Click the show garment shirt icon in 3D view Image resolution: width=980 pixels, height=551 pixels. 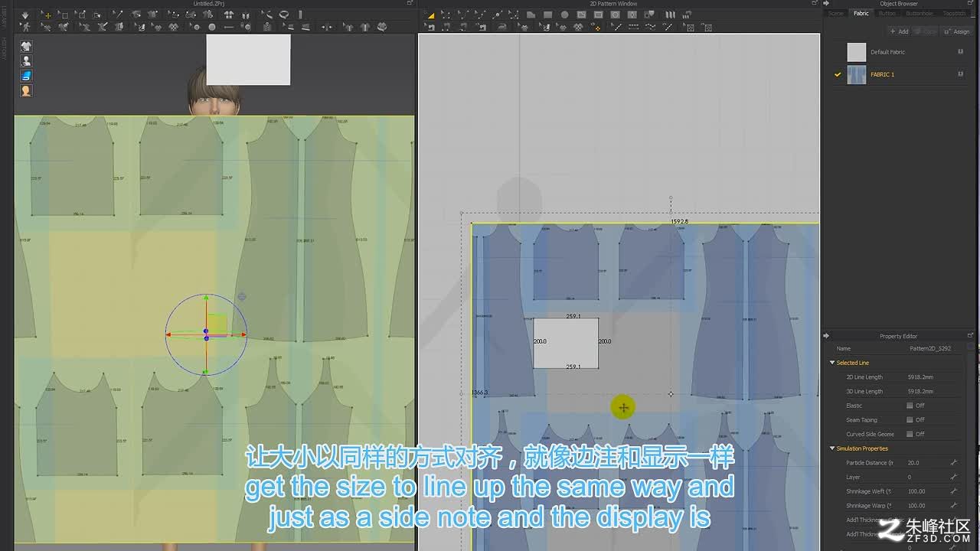point(26,47)
